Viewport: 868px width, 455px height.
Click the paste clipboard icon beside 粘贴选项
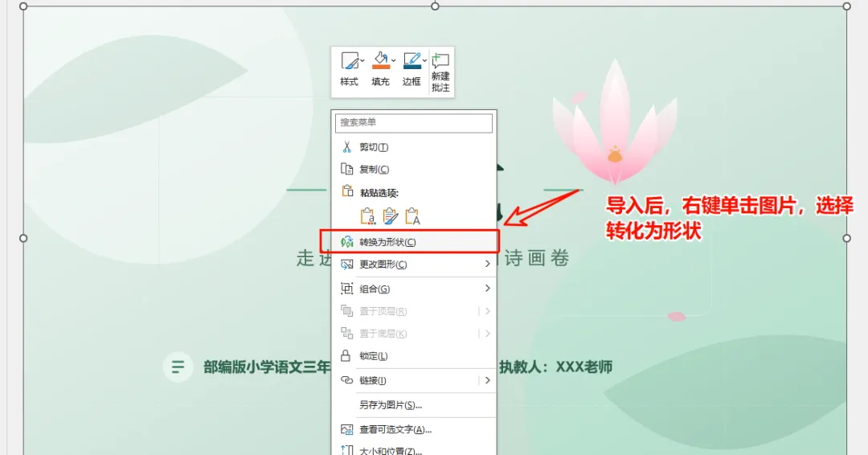tap(347, 191)
